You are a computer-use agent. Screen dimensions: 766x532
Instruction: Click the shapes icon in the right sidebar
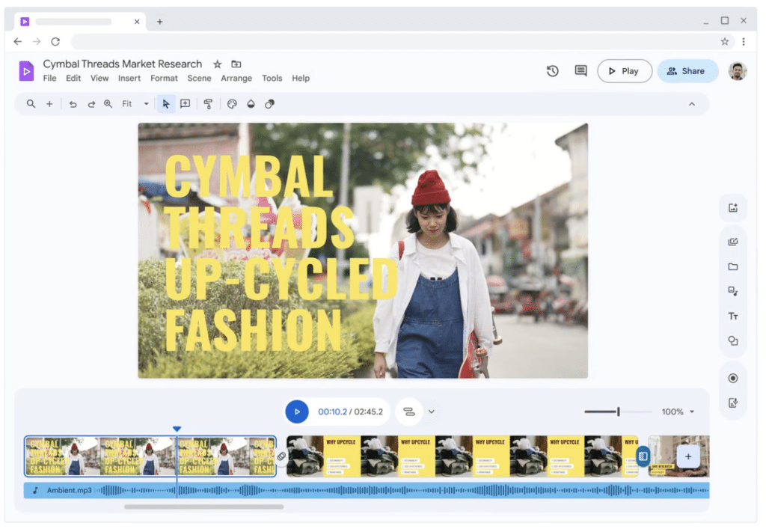pyautogui.click(x=733, y=341)
